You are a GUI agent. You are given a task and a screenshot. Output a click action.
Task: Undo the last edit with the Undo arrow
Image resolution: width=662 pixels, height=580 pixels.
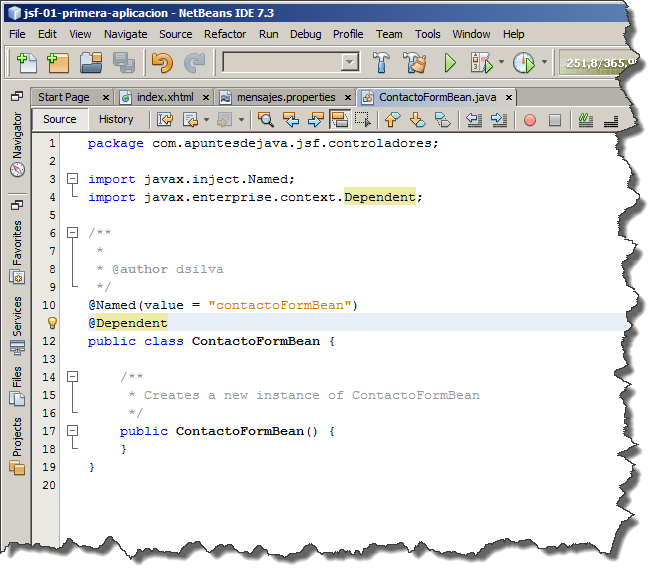point(162,63)
